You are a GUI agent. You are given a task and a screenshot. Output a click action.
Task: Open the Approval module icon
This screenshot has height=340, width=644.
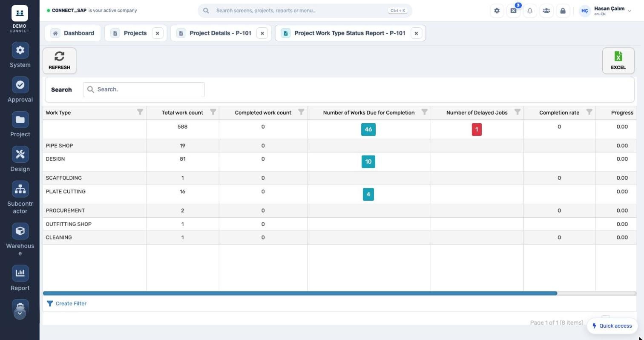tap(20, 85)
